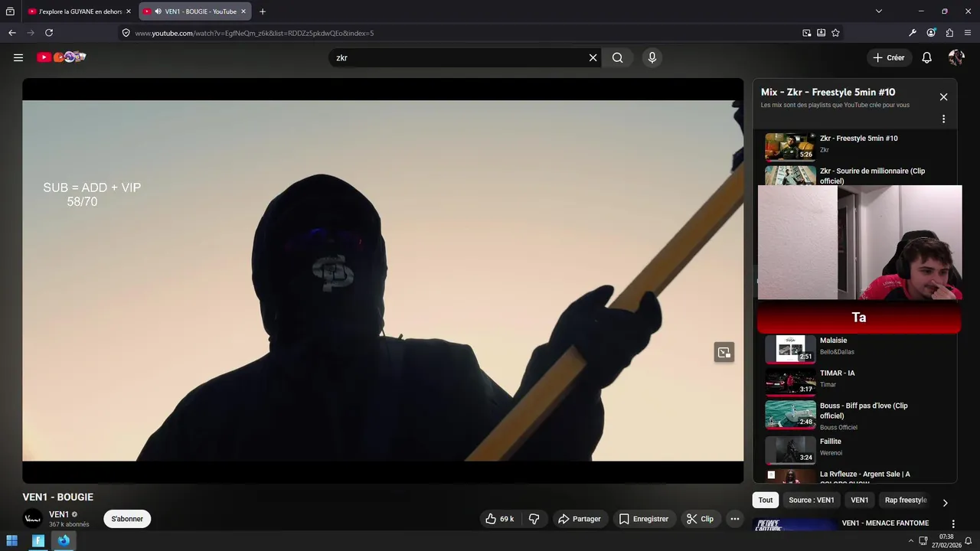Screen dimensions: 980x551
Task: Click the Enregistrer save button
Action: pos(643,519)
